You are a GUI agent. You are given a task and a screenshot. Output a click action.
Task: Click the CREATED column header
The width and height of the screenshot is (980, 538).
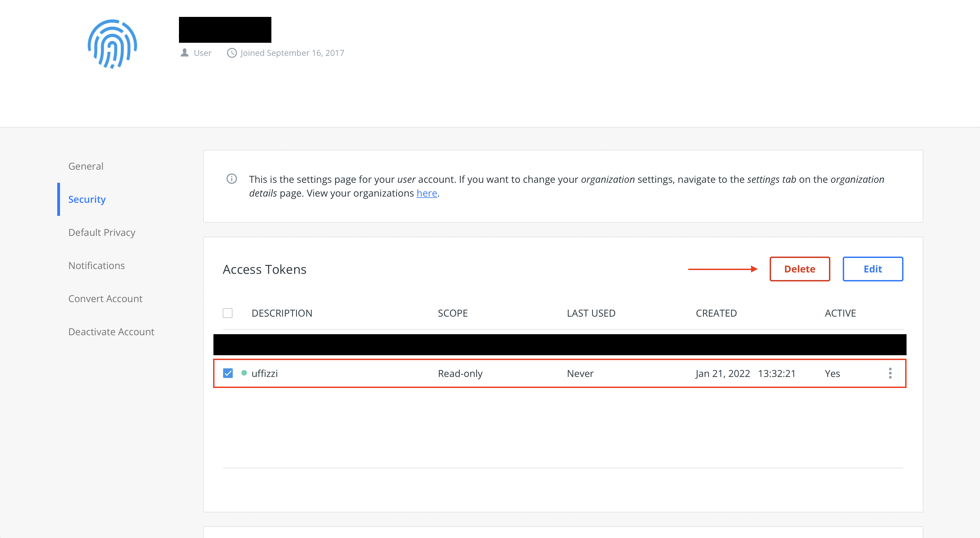(x=716, y=313)
